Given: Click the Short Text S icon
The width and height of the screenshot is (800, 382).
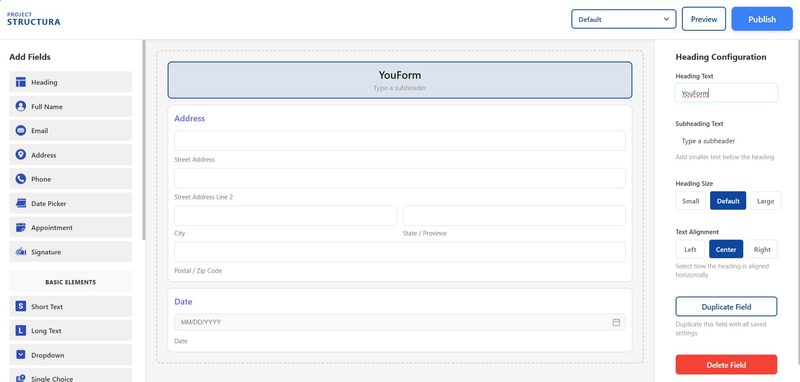Looking at the screenshot, I should [20, 307].
